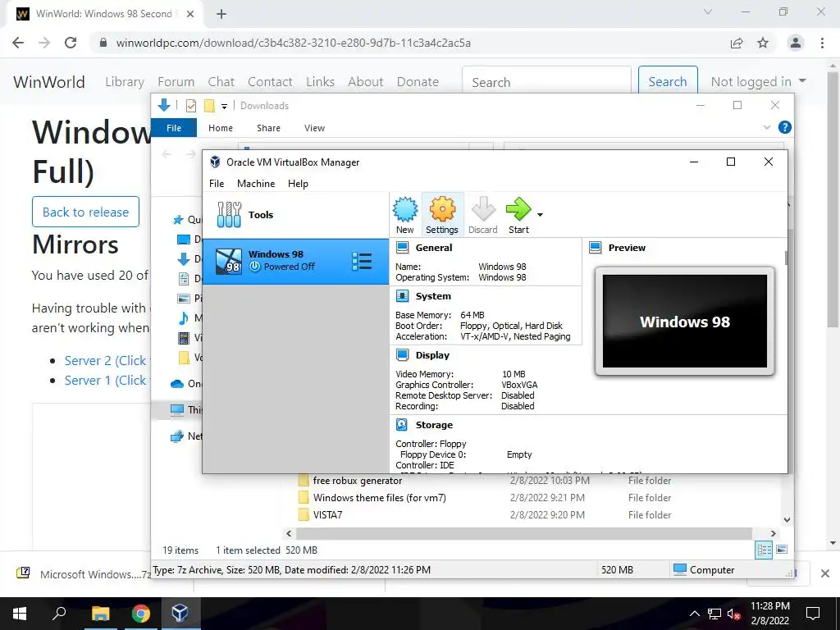The width and height of the screenshot is (840, 630).
Task: Open Customize Quick Access Toolbar dropdown
Action: 225,106
